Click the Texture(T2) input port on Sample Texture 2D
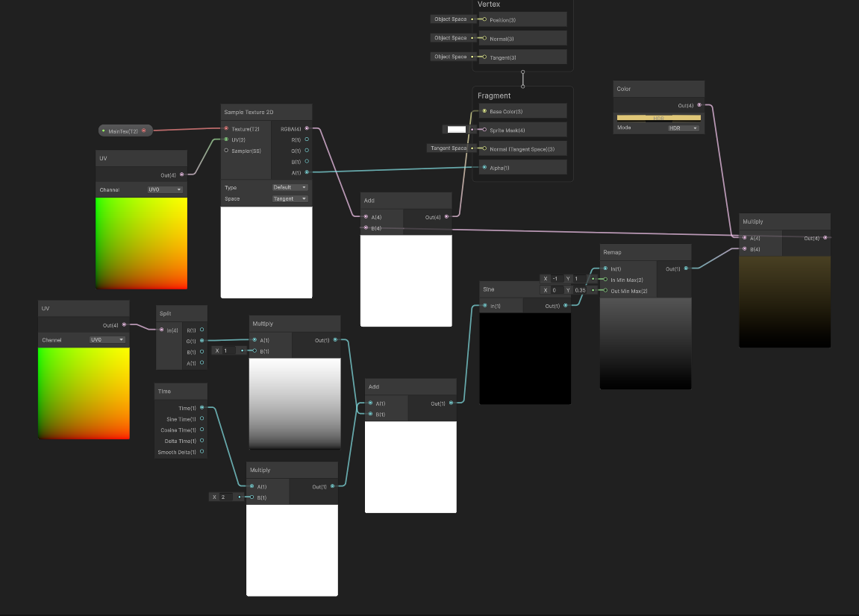The width and height of the screenshot is (859, 616). [x=226, y=128]
